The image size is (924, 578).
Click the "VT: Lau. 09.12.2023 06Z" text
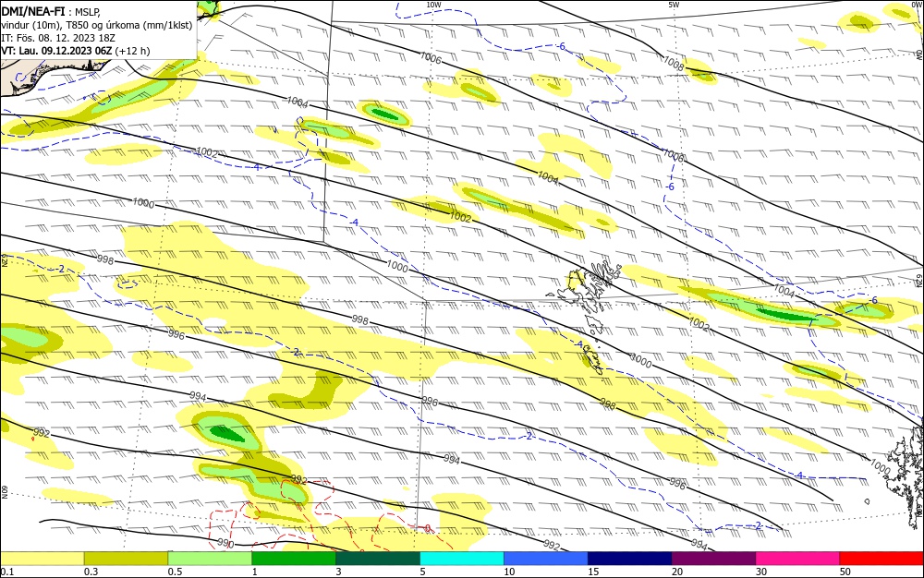(x=56, y=51)
